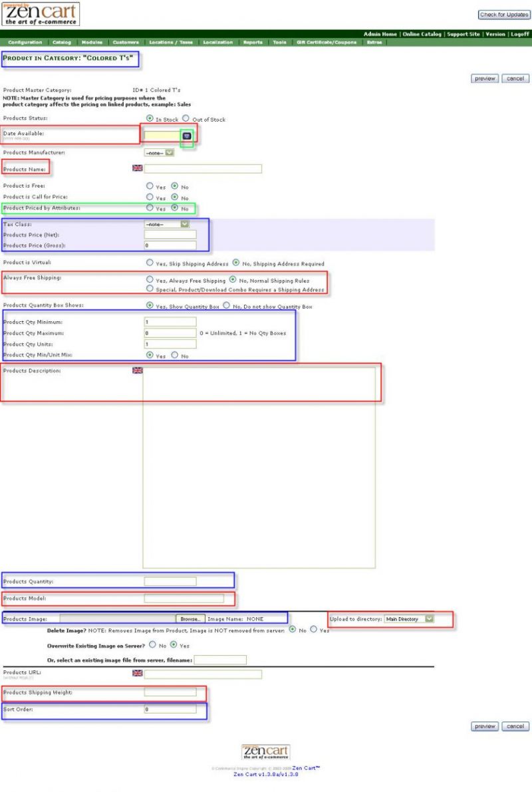The width and height of the screenshot is (532, 792).
Task: Open the calendar picker for Date Available
Action: (187, 136)
